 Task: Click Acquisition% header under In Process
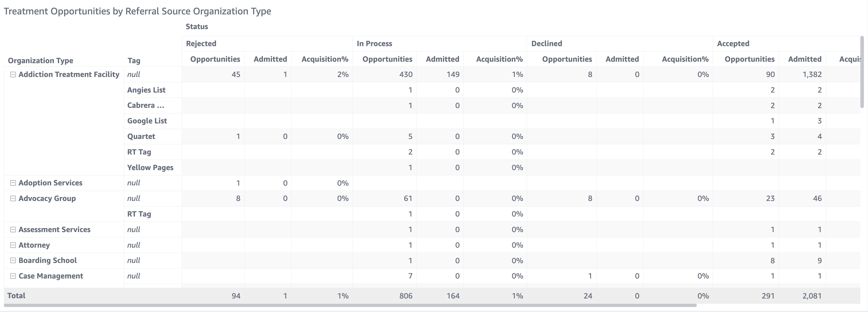point(499,59)
